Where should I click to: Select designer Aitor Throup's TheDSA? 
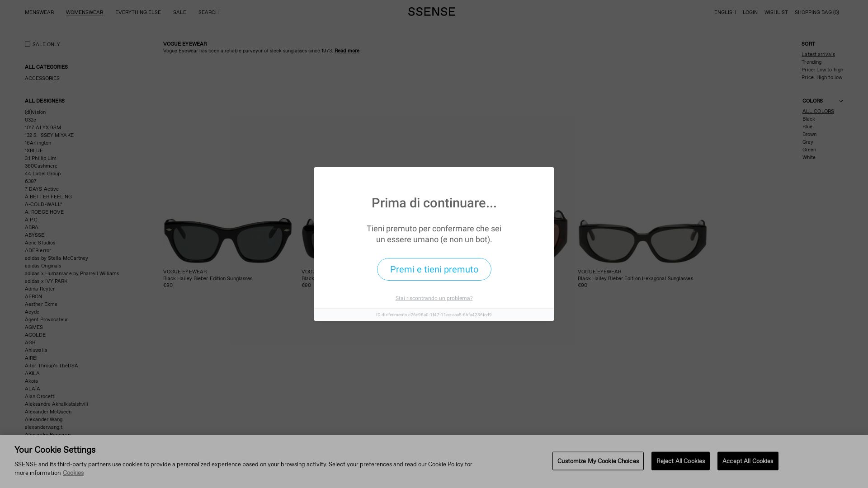pyautogui.click(x=52, y=366)
